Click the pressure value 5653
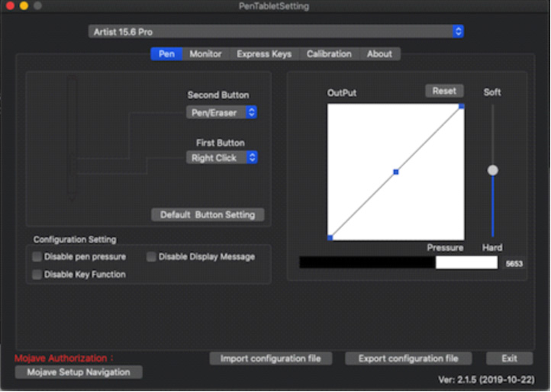This screenshot has width=551, height=392. click(x=514, y=264)
